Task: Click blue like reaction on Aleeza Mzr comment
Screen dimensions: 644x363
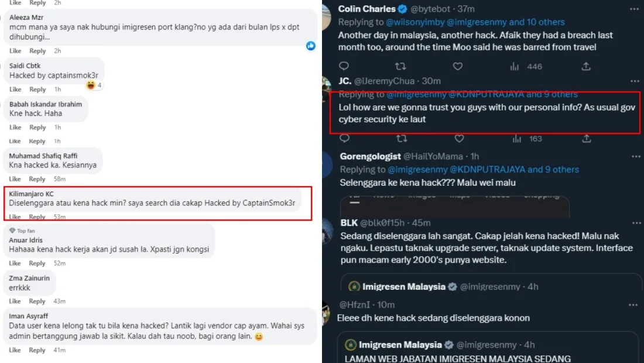Action: click(311, 46)
